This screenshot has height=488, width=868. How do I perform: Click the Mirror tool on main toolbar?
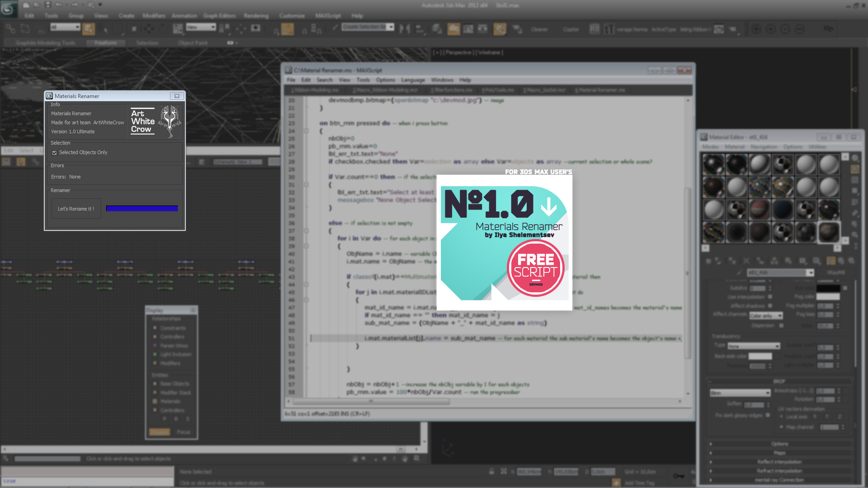click(x=405, y=29)
